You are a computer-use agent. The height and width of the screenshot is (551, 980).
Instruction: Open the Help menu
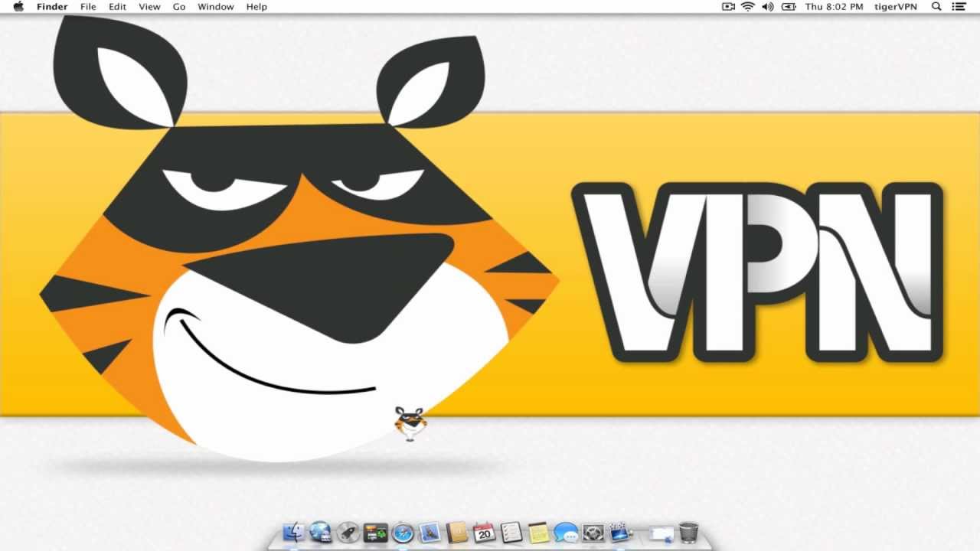[256, 7]
